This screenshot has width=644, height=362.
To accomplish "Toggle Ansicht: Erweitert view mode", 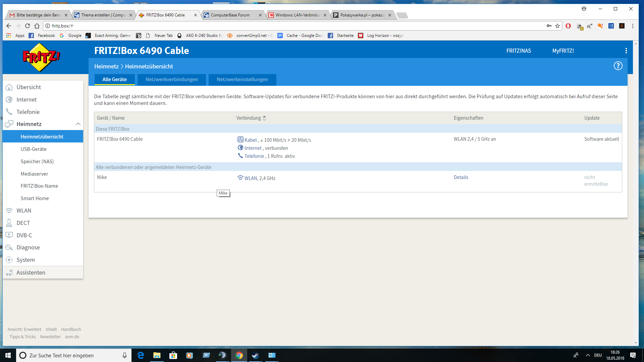I will [24, 329].
